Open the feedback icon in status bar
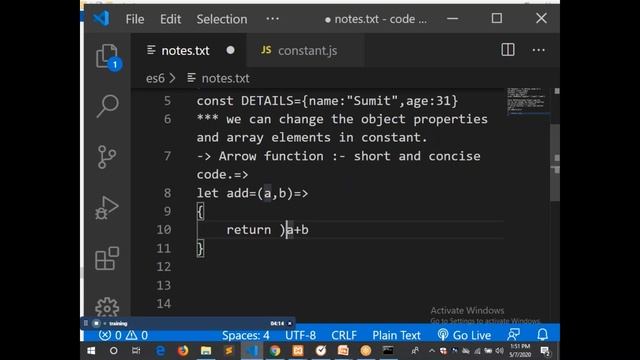 (513, 335)
